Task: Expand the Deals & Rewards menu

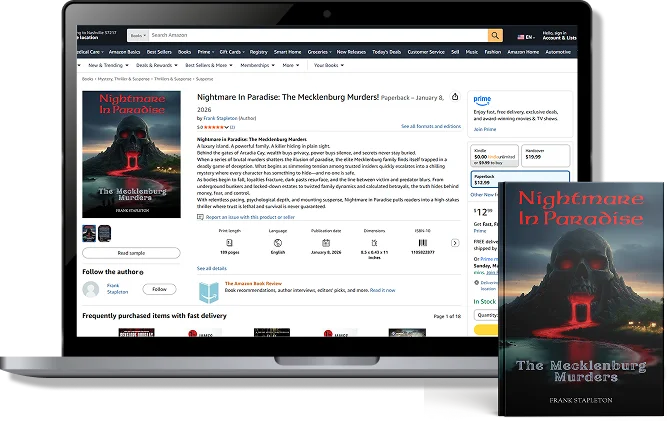Action: tap(157, 65)
